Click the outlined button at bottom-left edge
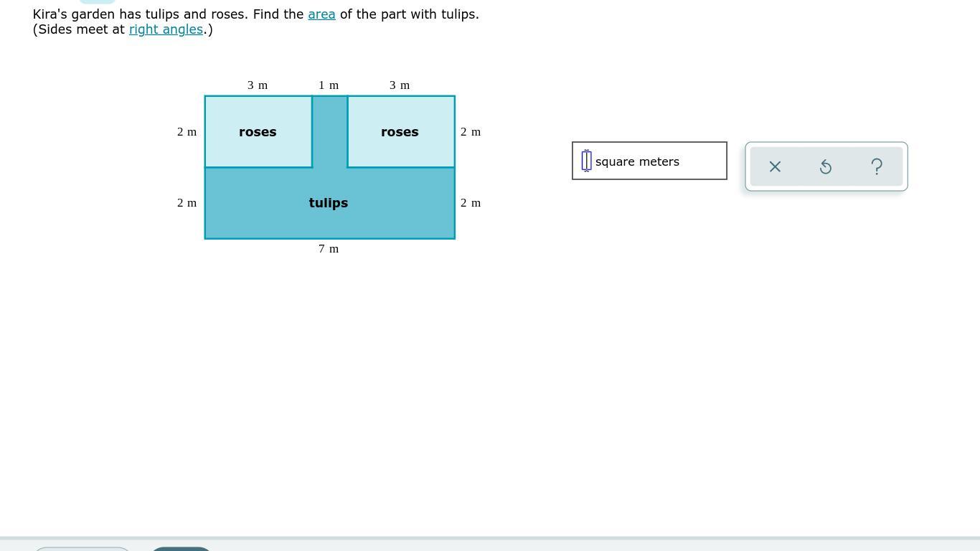Image resolution: width=980 pixels, height=551 pixels. click(x=83, y=549)
